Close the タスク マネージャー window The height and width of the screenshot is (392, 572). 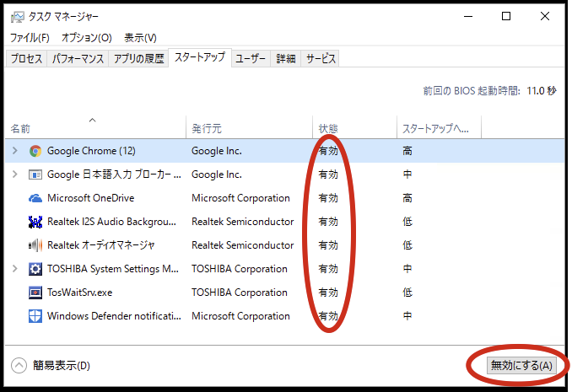(x=545, y=16)
